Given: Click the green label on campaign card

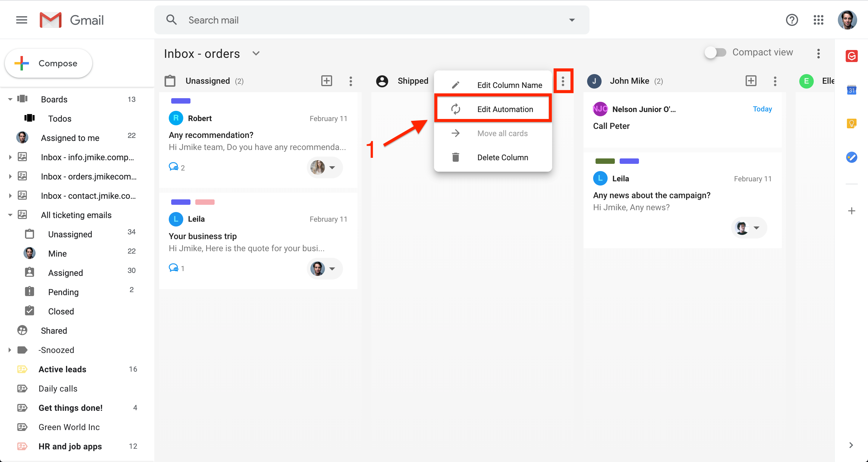Looking at the screenshot, I should click(x=605, y=161).
